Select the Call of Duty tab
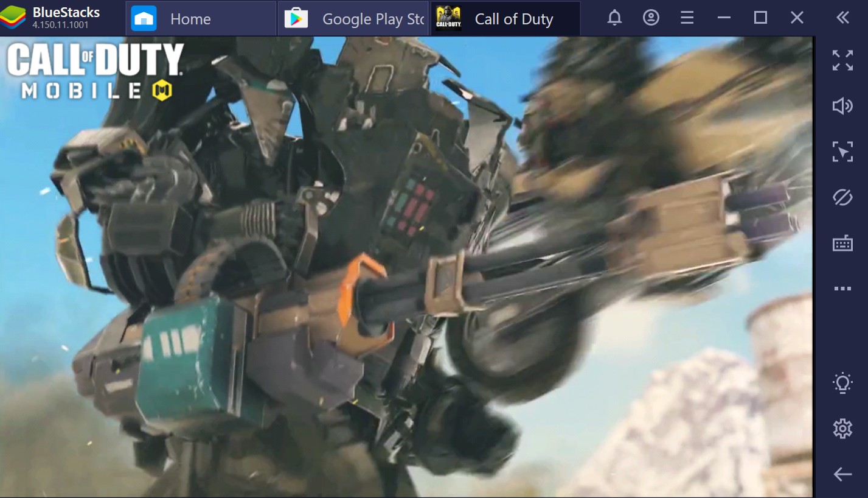Image resolution: width=868 pixels, height=498 pixels. [505, 18]
